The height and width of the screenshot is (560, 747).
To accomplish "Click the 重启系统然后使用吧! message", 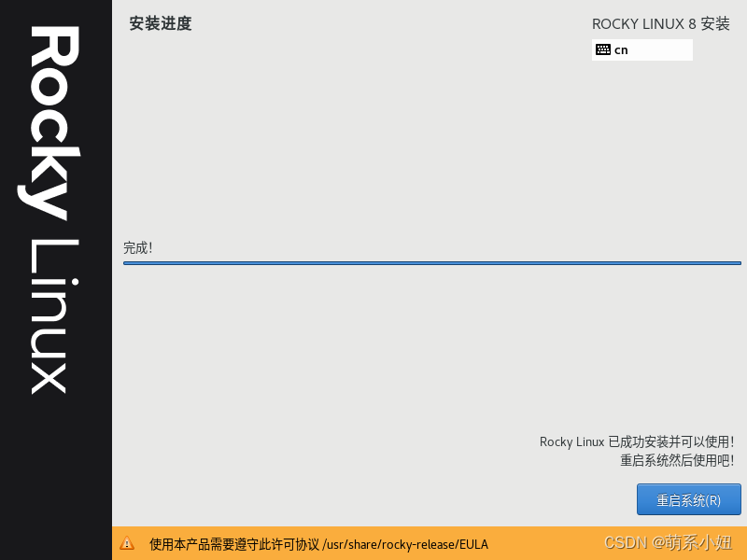I will click(x=677, y=460).
